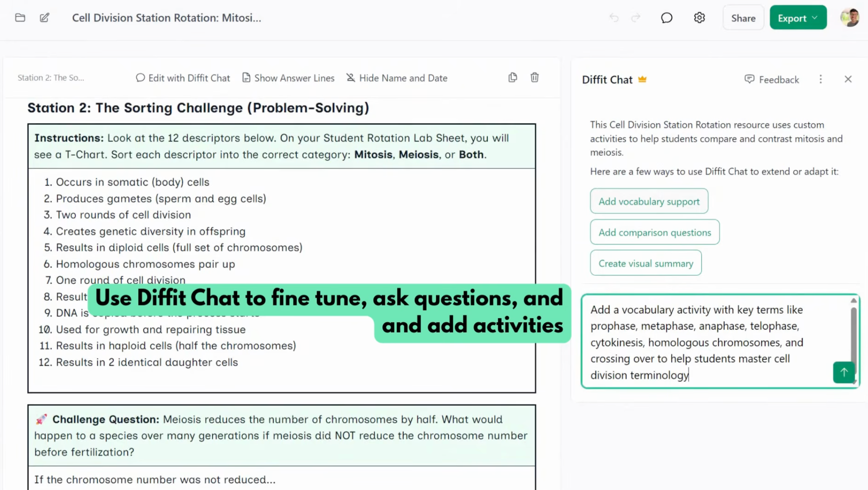This screenshot has height=490, width=868.
Task: Click 'Creates genetic diversity in offspring'
Action: coord(151,231)
